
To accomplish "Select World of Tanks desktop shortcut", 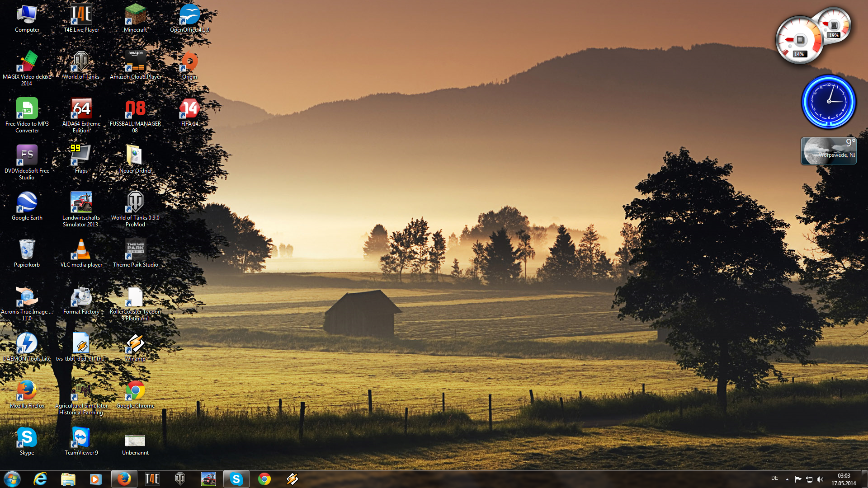I will click(x=81, y=66).
